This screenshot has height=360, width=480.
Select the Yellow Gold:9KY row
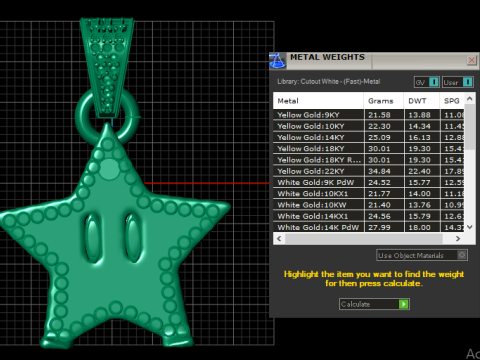(369, 115)
